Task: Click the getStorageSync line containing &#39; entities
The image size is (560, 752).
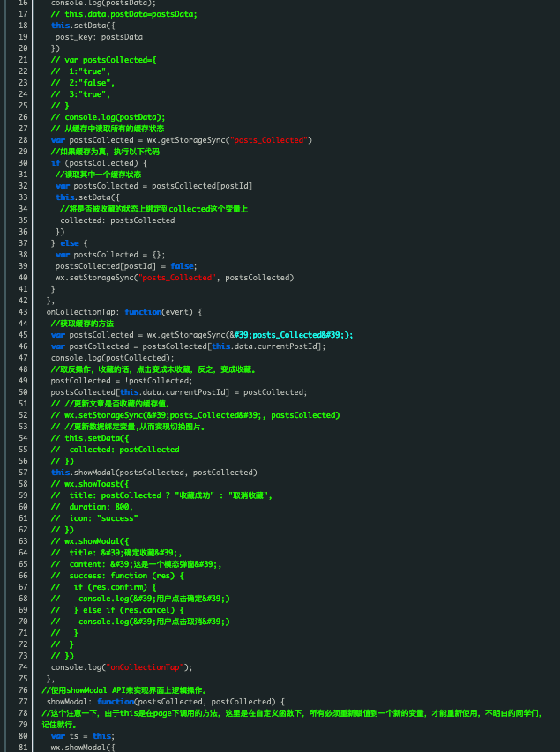Action: [x=202, y=335]
